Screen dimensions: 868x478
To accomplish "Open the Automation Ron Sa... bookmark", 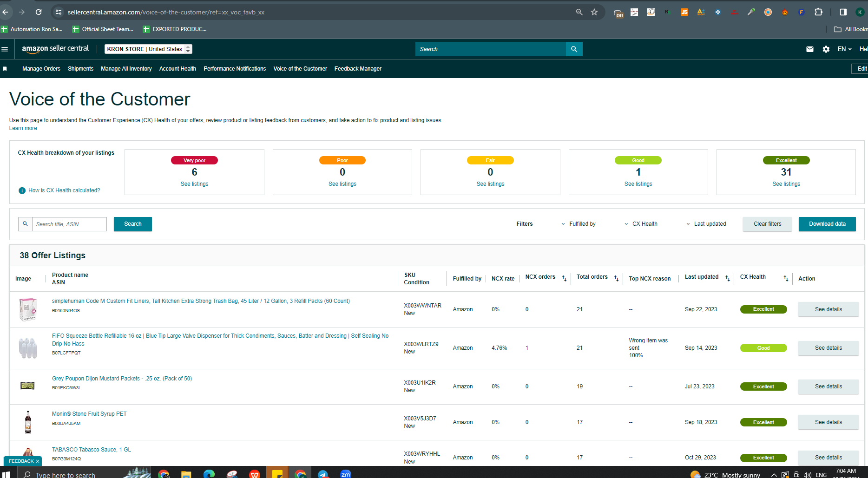I will (32, 29).
